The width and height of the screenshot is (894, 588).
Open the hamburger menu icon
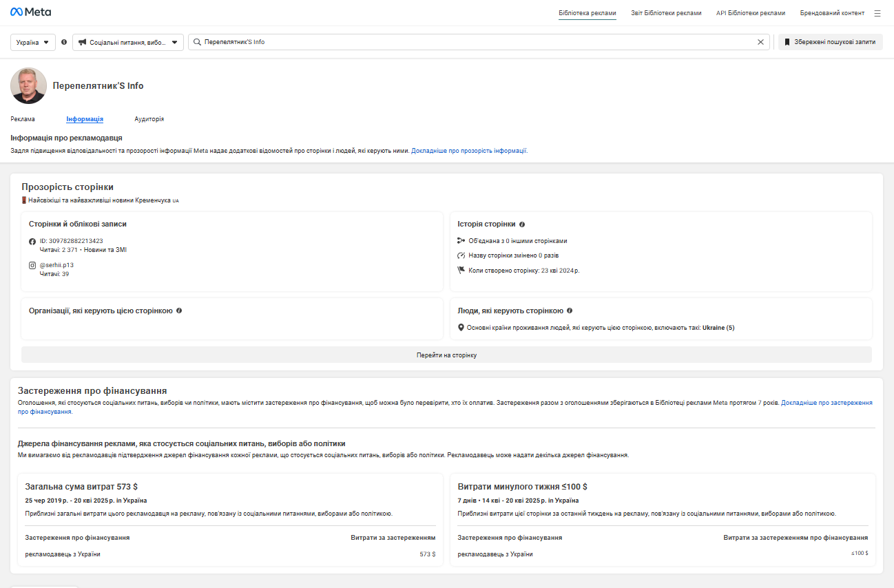click(x=877, y=13)
